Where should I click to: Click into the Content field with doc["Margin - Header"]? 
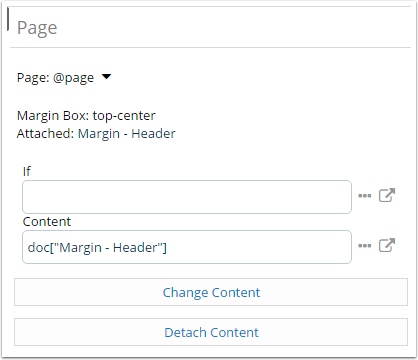coord(187,247)
